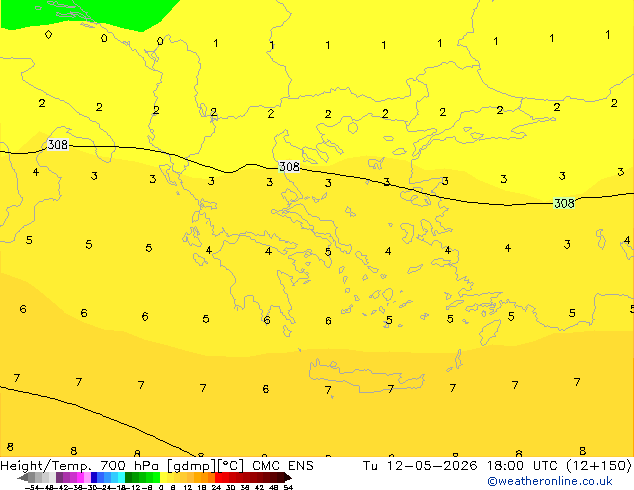
Task: Pick the dark blue swatch in the legend
Action: 94,478
